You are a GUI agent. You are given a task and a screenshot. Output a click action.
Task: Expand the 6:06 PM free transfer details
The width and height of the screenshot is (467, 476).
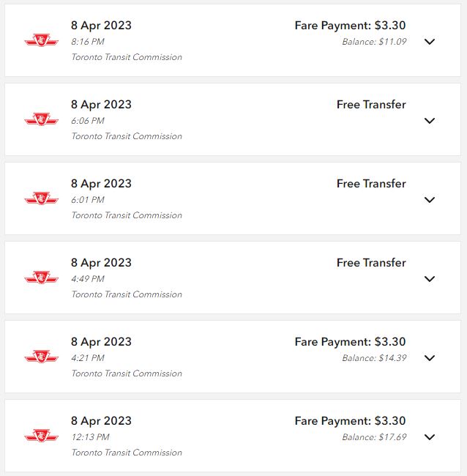[430, 121]
